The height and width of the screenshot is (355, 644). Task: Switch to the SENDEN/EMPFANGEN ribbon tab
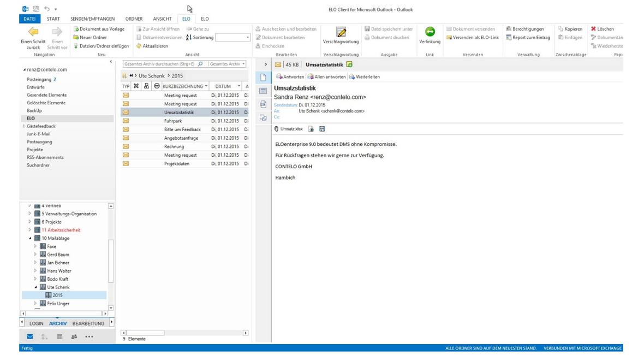coord(92,19)
